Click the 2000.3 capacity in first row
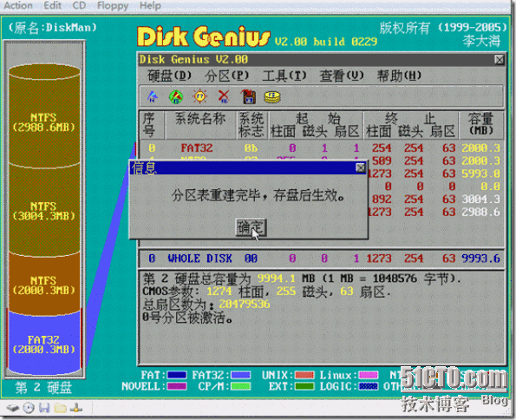516x420 pixels. (480, 148)
